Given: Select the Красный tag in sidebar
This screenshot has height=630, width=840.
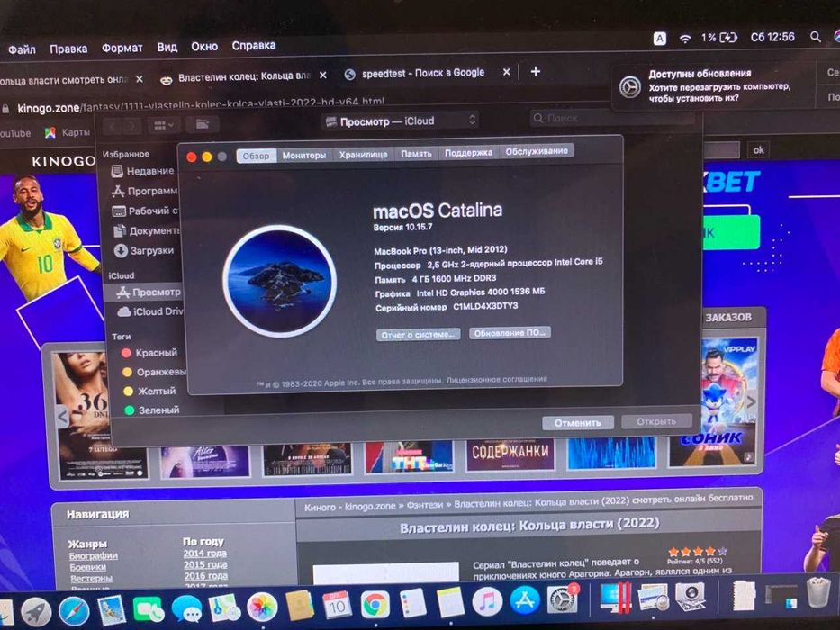Looking at the screenshot, I should pyautogui.click(x=149, y=353).
